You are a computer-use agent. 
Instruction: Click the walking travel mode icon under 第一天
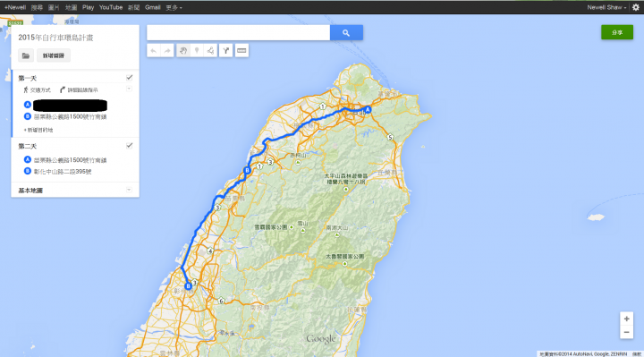(x=26, y=89)
